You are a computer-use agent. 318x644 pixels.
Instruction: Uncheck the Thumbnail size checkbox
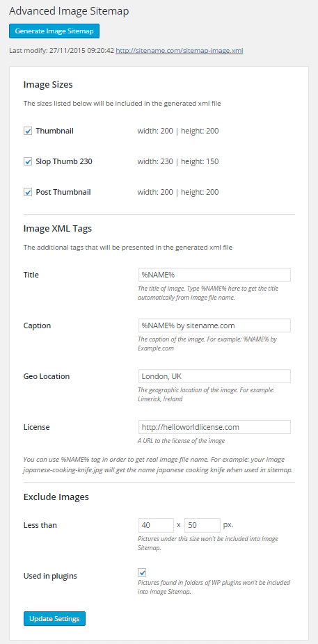[28, 131]
